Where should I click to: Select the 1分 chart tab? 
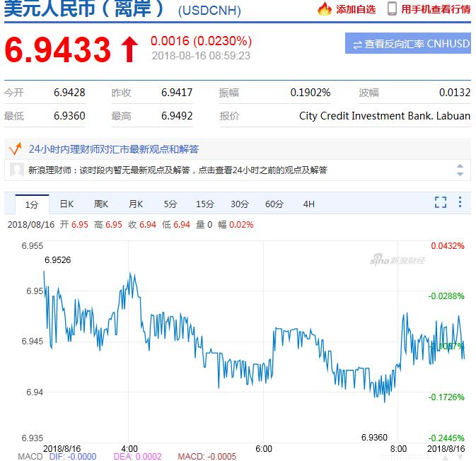pos(32,204)
